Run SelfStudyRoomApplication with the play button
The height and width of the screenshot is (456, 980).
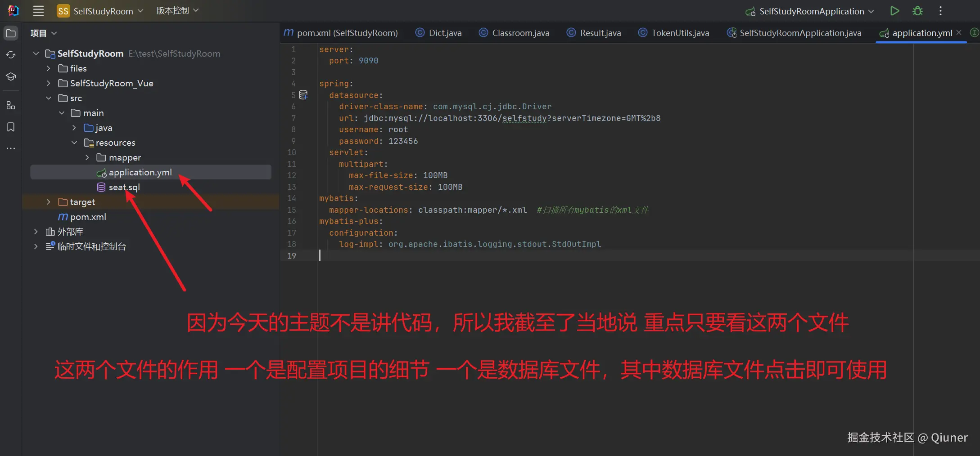[894, 11]
